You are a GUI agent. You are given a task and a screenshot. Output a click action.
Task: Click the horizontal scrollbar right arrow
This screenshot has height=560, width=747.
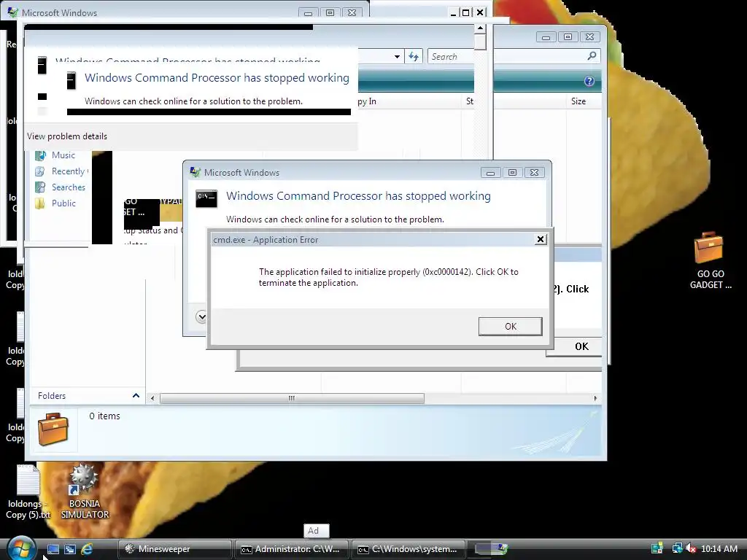click(x=595, y=398)
